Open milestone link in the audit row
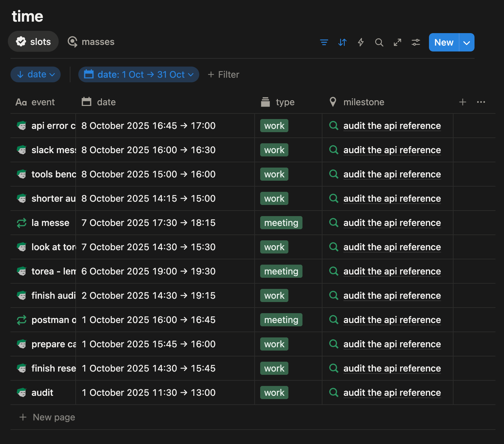Screen dimensions: 504x444 pos(392,393)
